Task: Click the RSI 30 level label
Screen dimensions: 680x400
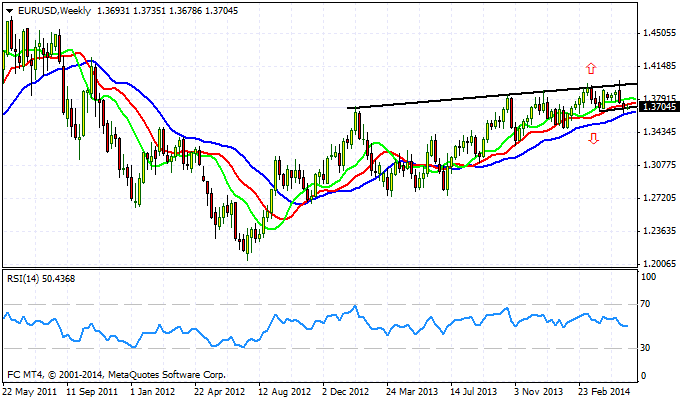Action: [x=645, y=348]
